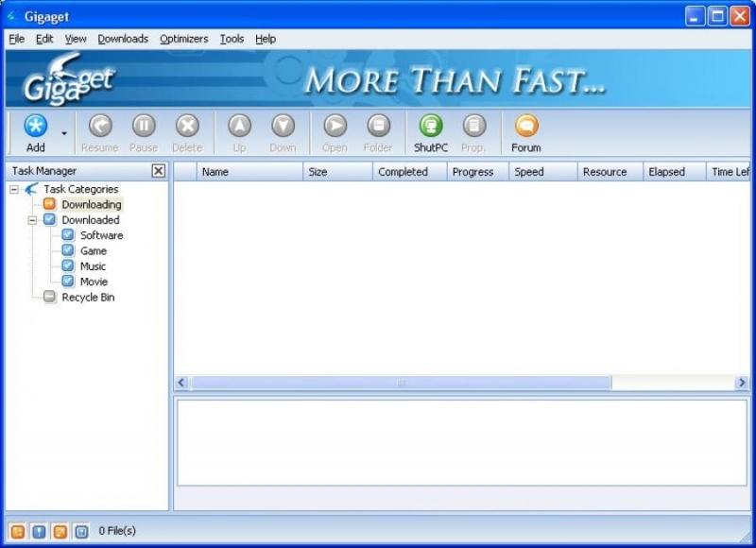Click the Pause toolbar icon
Viewport: 756px width, 548px height.
(x=144, y=127)
